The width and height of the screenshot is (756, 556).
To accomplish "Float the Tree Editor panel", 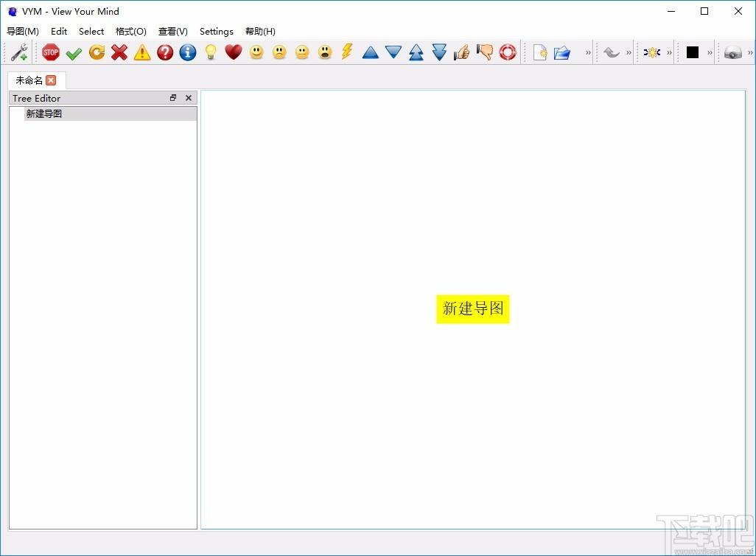I will [173, 98].
